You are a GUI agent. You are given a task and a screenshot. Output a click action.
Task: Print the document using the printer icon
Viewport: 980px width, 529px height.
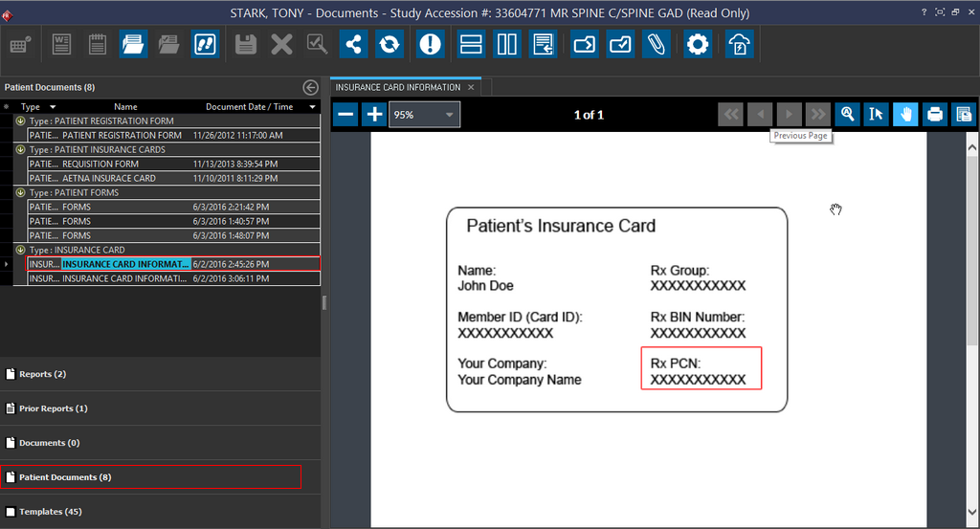click(x=935, y=115)
